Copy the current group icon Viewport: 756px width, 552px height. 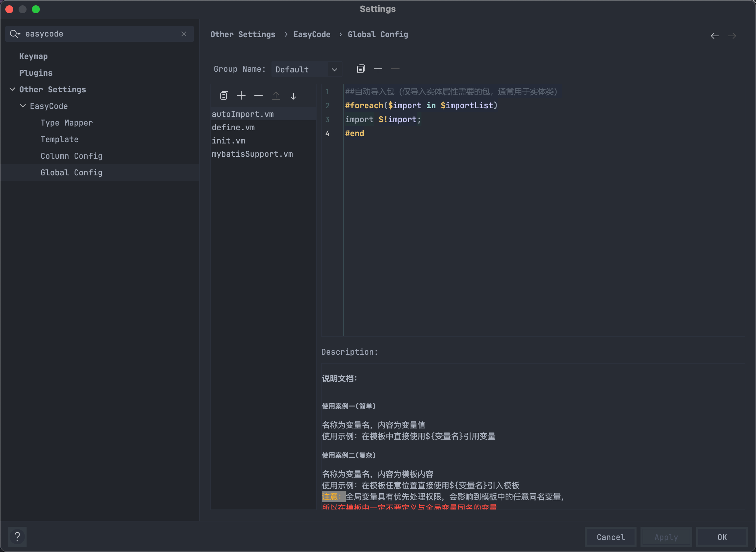tap(361, 69)
